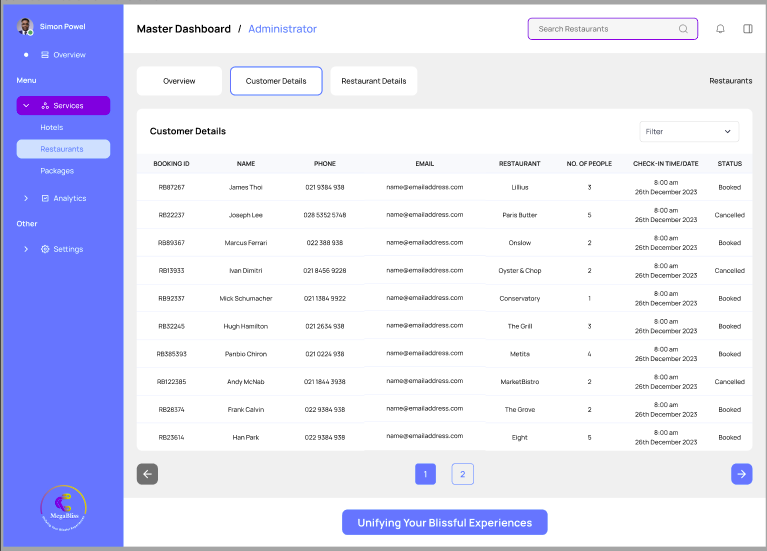The width and height of the screenshot is (767, 551).
Task: Open the Filter dropdown
Action: [689, 132]
